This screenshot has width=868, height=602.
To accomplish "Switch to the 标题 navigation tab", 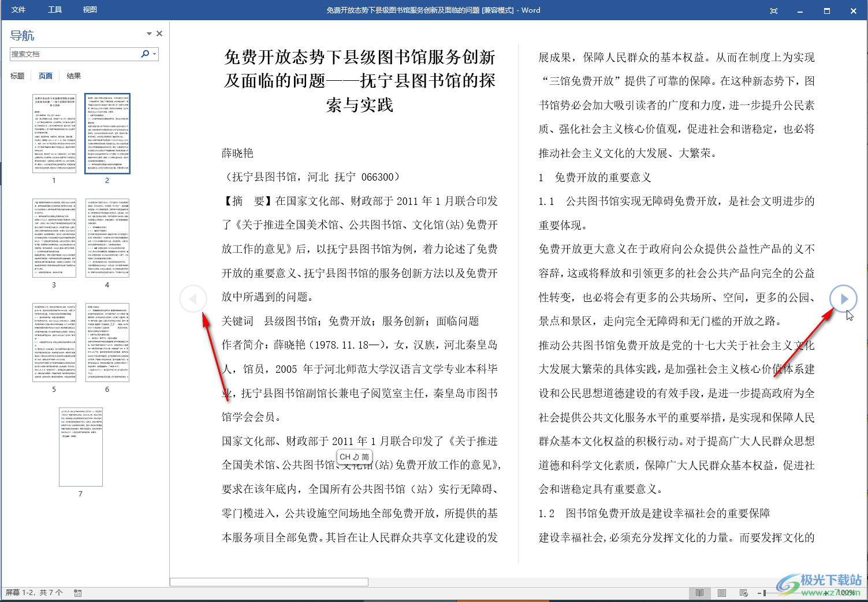I will tap(17, 76).
